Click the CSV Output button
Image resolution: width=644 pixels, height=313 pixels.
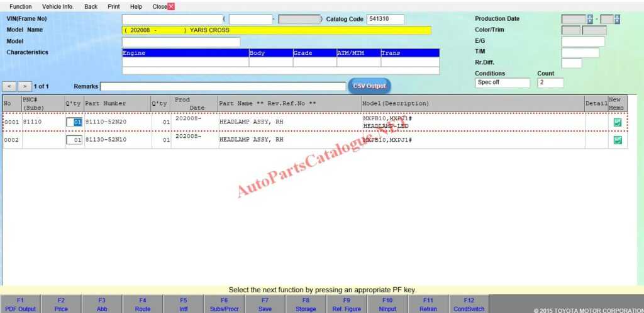pyautogui.click(x=370, y=86)
